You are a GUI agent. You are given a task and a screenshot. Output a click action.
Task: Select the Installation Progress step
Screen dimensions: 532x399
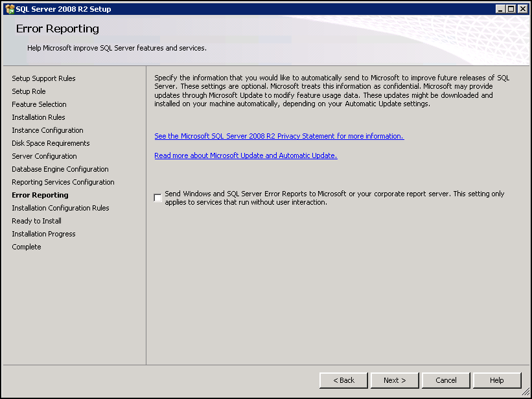click(x=43, y=234)
